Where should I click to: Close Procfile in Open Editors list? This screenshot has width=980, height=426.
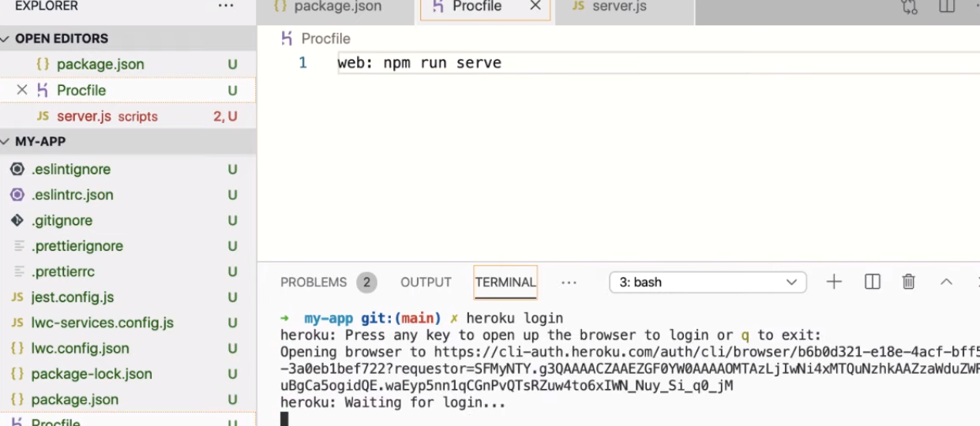[x=22, y=90]
